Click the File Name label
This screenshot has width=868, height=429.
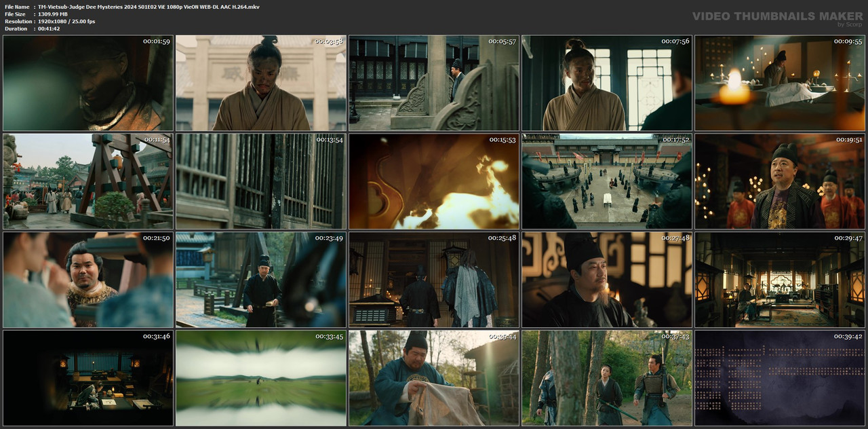tap(16, 7)
